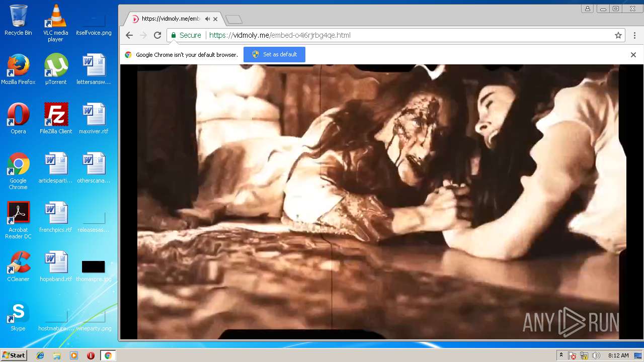Open the network tray icon
644x362 pixels.
pyautogui.click(x=584, y=355)
